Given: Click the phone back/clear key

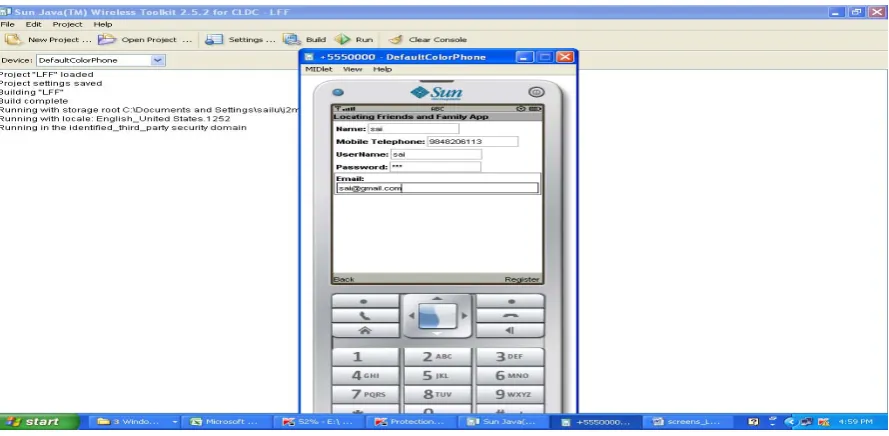Looking at the screenshot, I should pos(510,331).
